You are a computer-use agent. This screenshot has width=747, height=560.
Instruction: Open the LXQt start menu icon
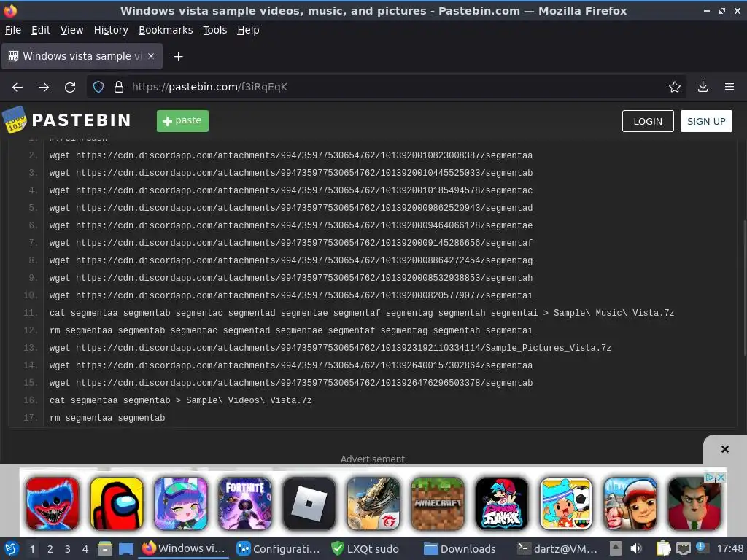12,549
